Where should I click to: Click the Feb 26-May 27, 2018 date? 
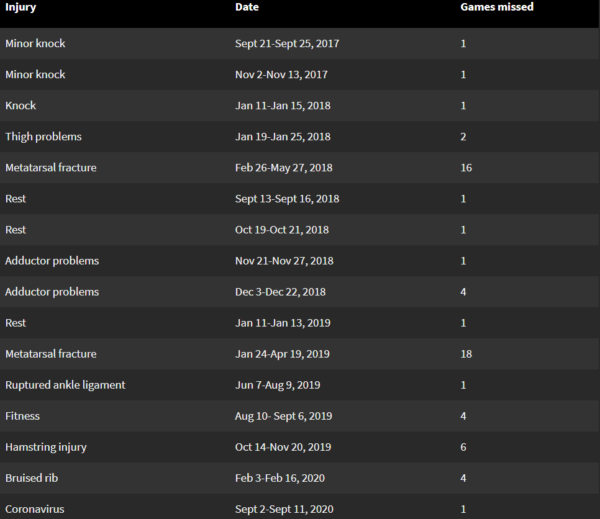click(x=283, y=167)
